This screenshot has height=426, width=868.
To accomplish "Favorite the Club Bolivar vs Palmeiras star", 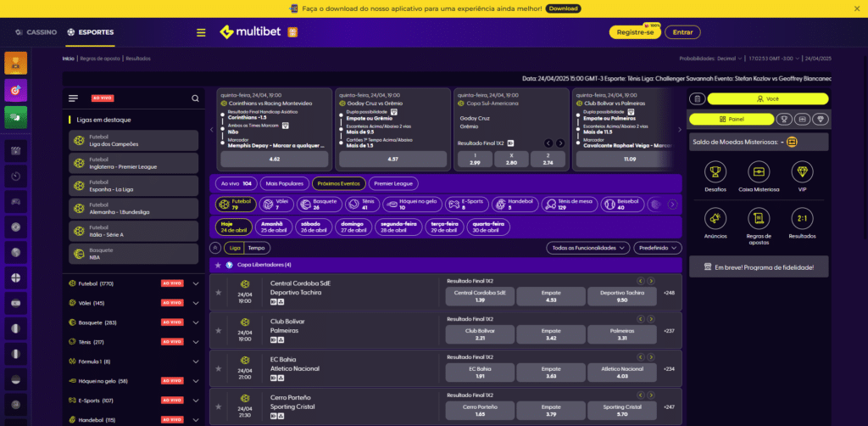I will 218,330.
